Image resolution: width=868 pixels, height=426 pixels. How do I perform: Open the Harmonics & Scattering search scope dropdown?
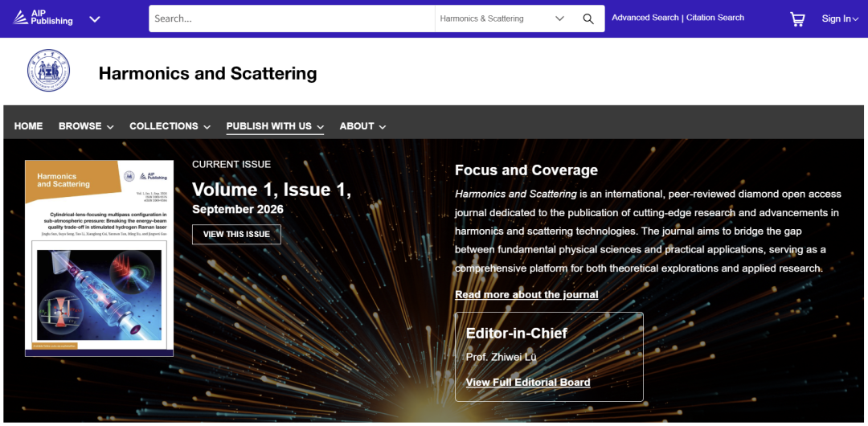click(501, 18)
